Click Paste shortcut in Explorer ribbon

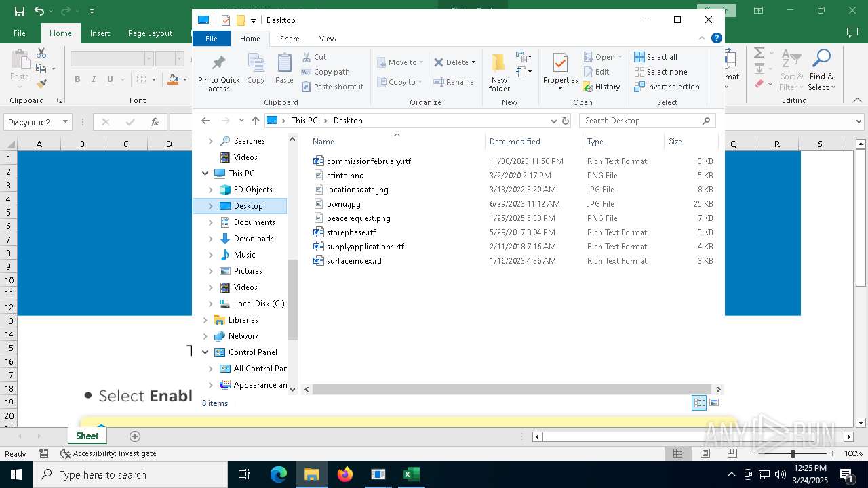332,87
